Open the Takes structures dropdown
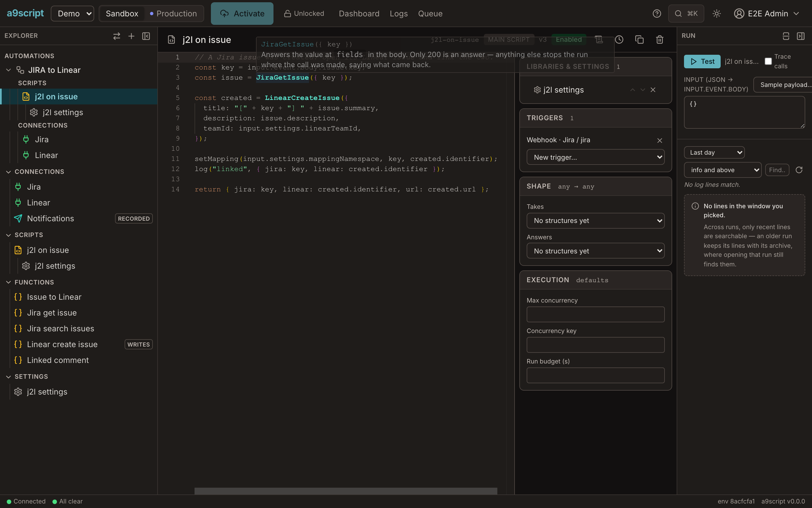Viewport: 812px width, 508px height. (x=595, y=220)
